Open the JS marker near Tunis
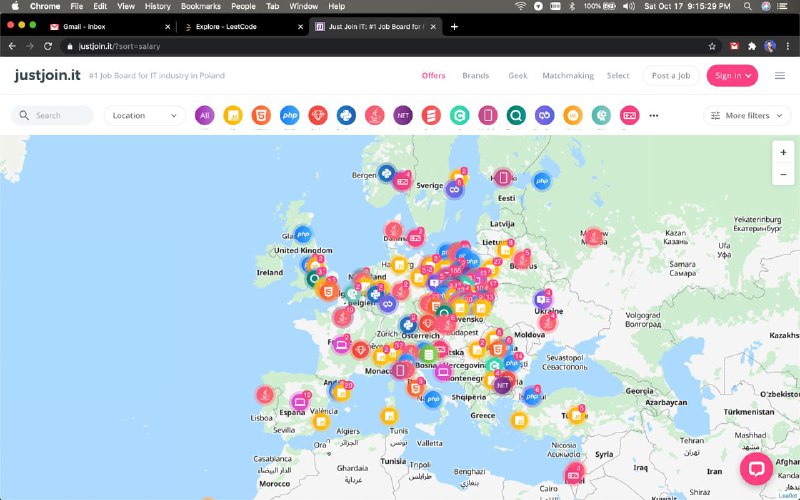This screenshot has height=500, width=800. click(389, 416)
